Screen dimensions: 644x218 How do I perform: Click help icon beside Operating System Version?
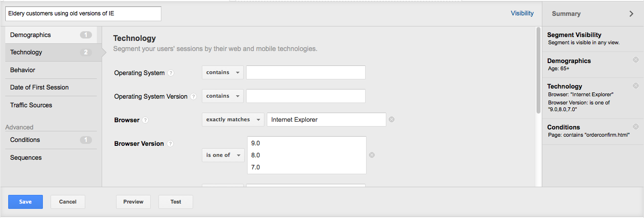[x=194, y=97]
